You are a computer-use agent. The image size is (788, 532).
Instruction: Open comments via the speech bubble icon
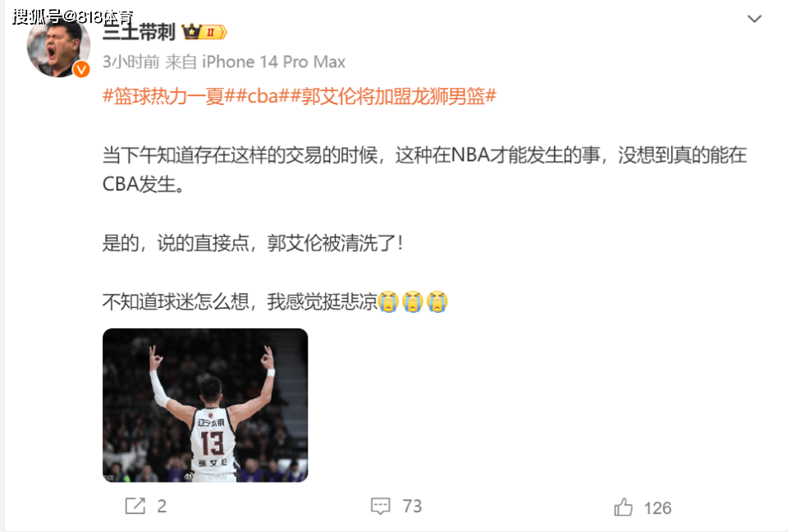(x=380, y=506)
